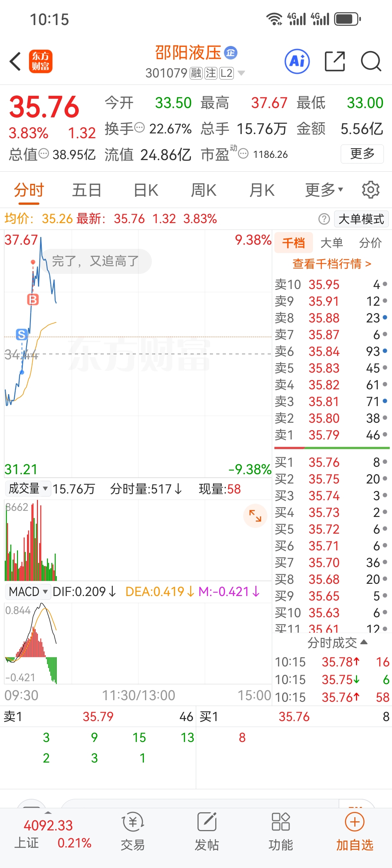Screen dimensions: 392x868
Task: Switch to 五日 tab
Action: pyautogui.click(x=87, y=190)
